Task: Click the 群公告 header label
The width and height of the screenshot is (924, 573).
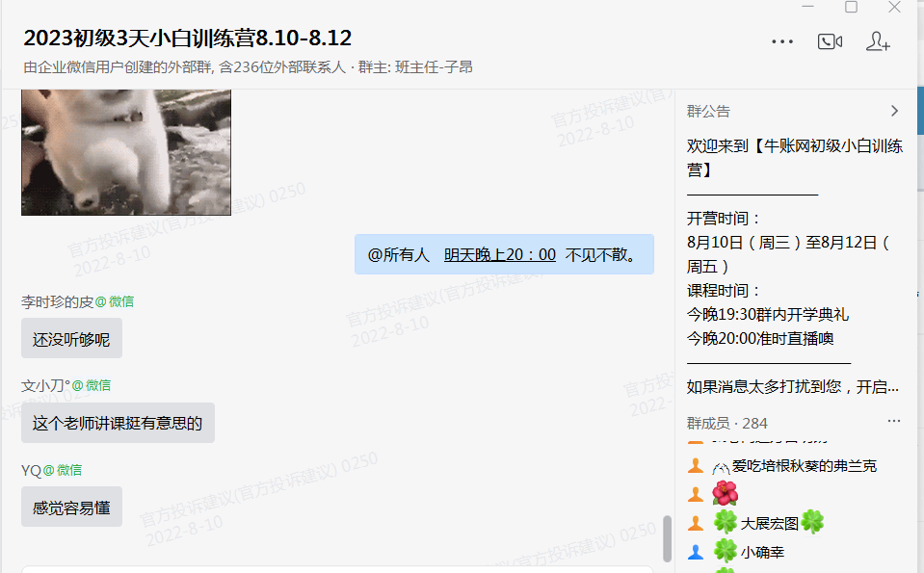Action: 708,112
